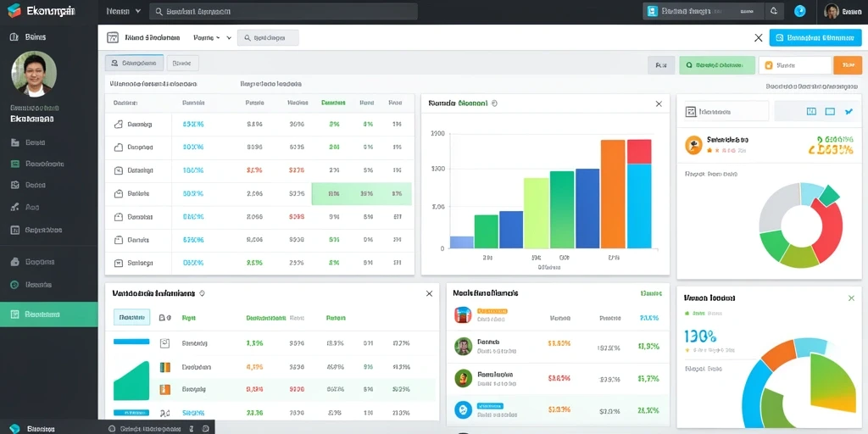868x434 pixels.
Task: Click the cube icon in the bottom status bar
Action: [x=14, y=428]
